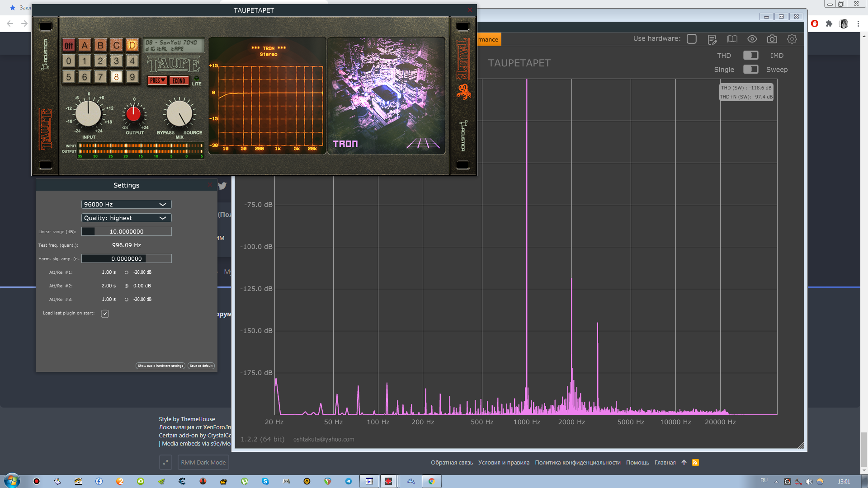Click Att/Rel #2 time value 2.00 s
The image size is (868, 488).
(x=108, y=286)
